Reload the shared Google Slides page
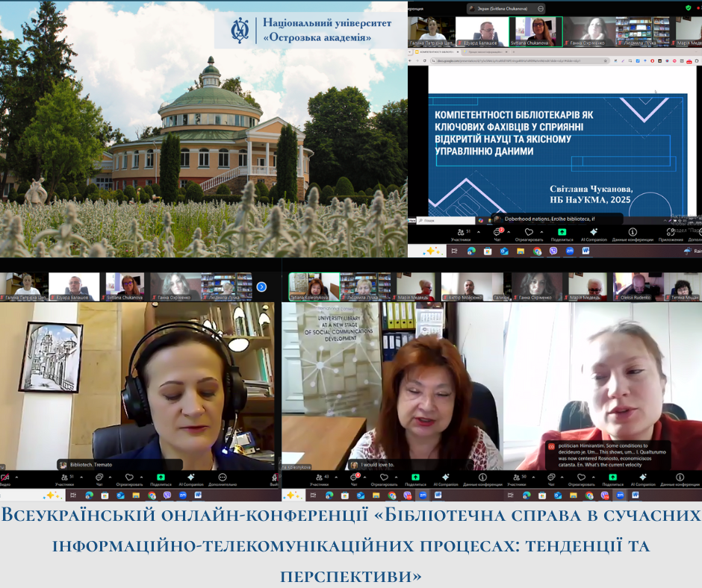 425,60
